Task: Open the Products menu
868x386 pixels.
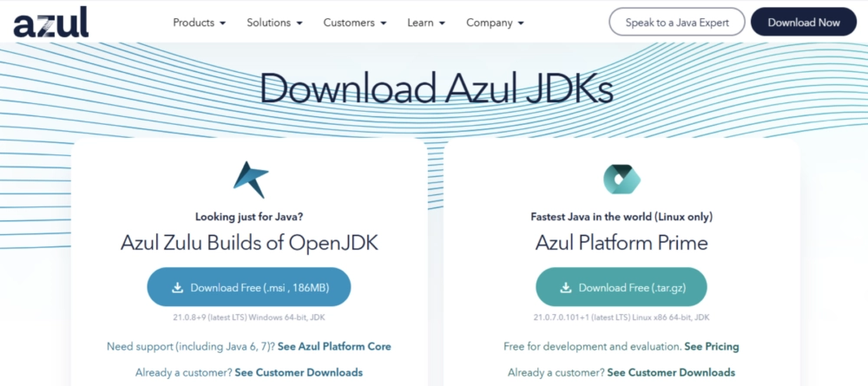Action: (x=200, y=23)
